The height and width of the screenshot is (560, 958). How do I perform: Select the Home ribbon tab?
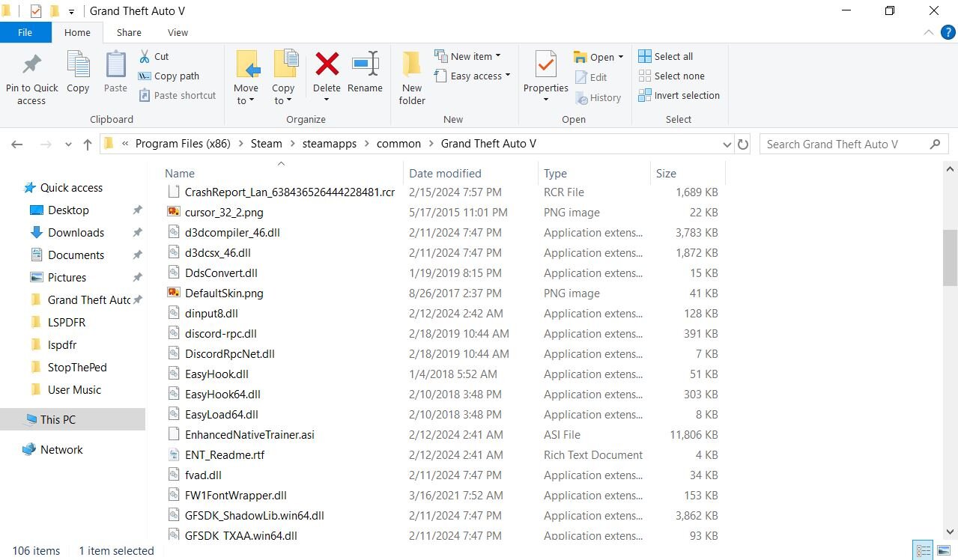coord(77,32)
